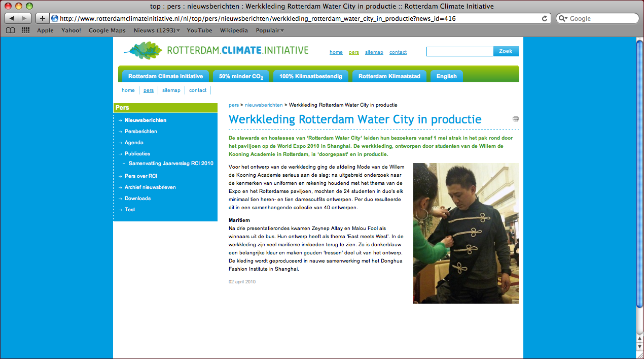Open Samenvatting Jaarverslag RCI 2010
644x359 pixels.
point(171,164)
